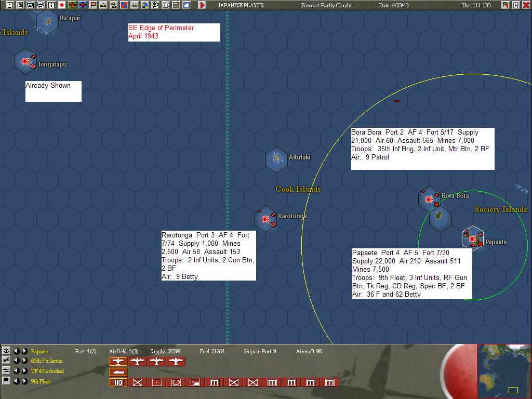Open the 9th Fleet link
Viewport: 532px width, 399px height.
pyautogui.click(x=41, y=381)
